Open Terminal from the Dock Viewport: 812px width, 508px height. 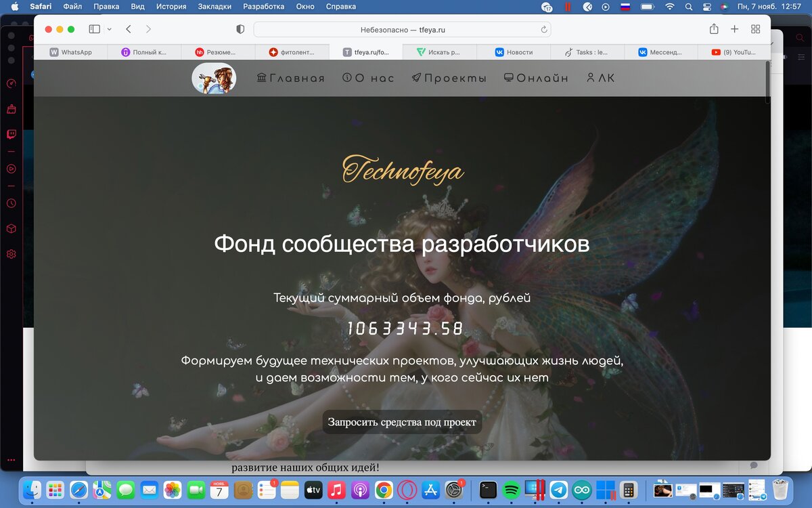[488, 490]
